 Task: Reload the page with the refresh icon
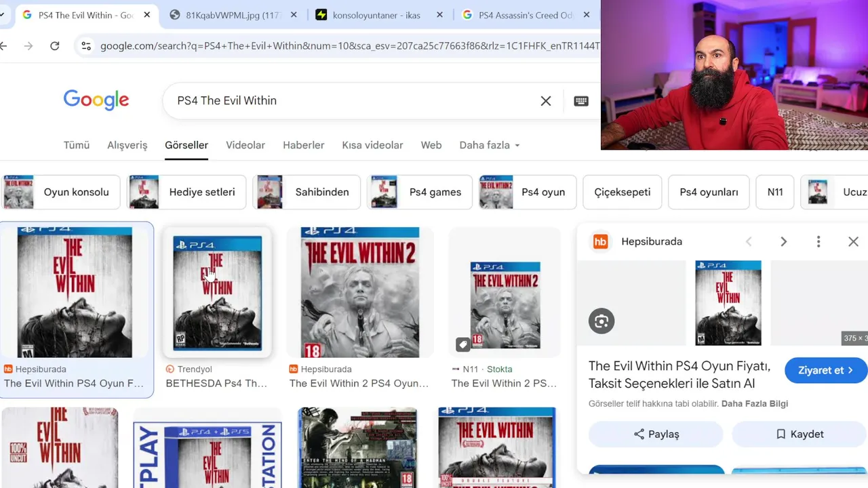pos(55,46)
